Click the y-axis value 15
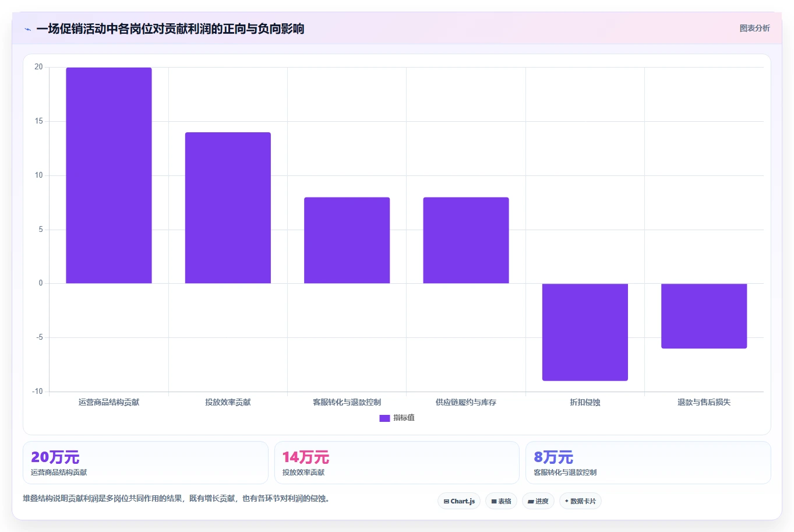 point(38,121)
